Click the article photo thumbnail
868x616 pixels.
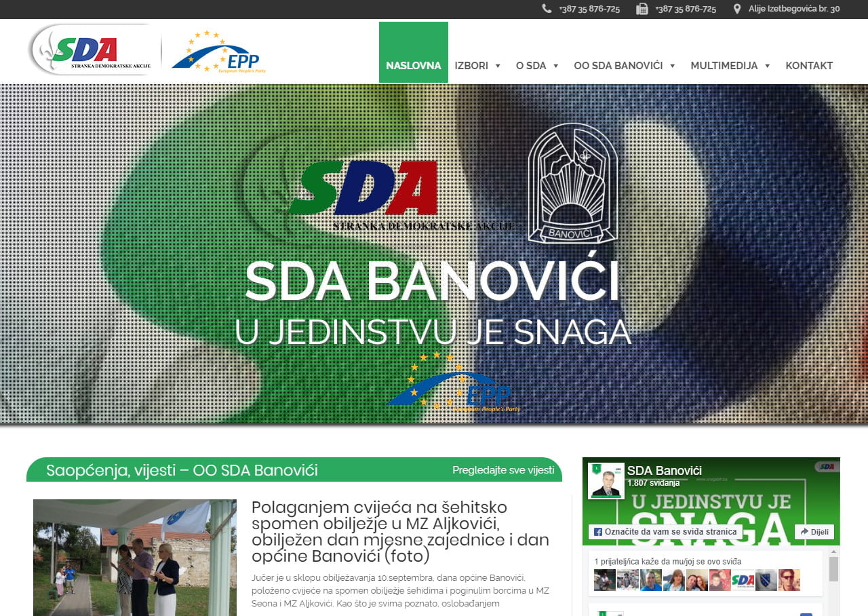pyautogui.click(x=135, y=557)
